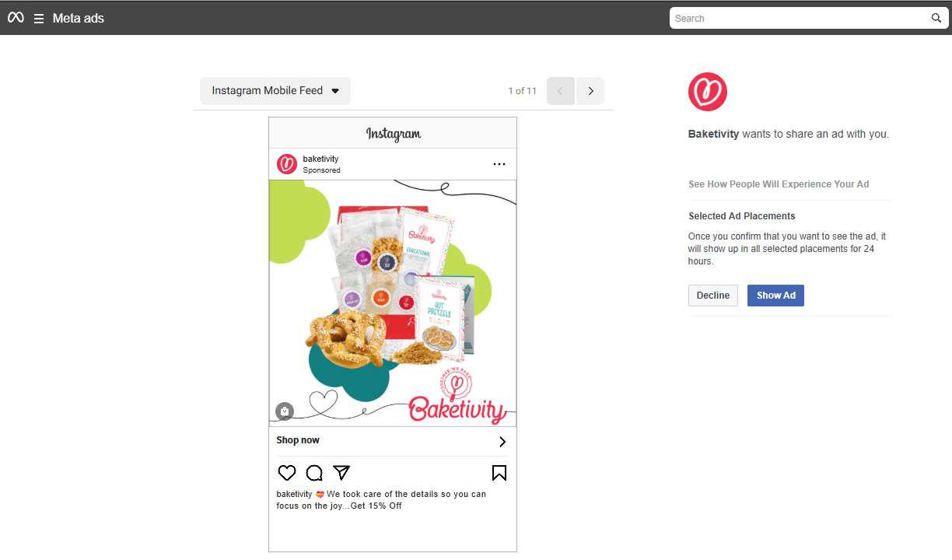Go to the previous ad preview

coord(561,91)
